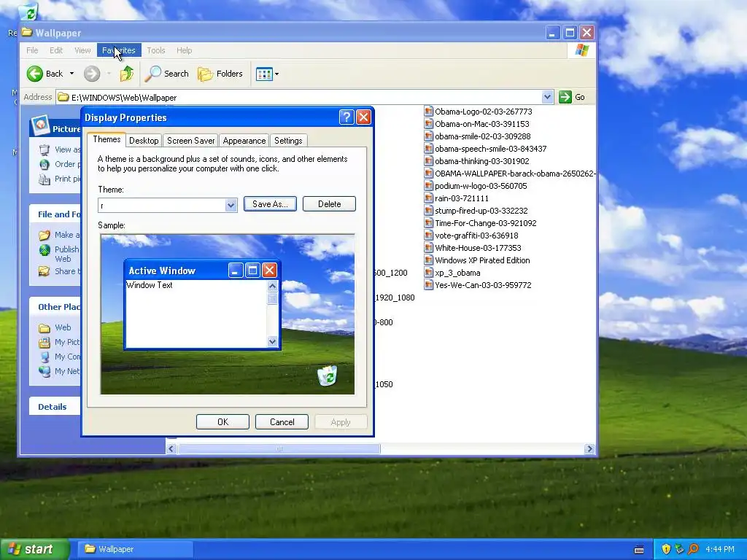
Task: Click the Publish to Web task icon
Action: pos(44,250)
